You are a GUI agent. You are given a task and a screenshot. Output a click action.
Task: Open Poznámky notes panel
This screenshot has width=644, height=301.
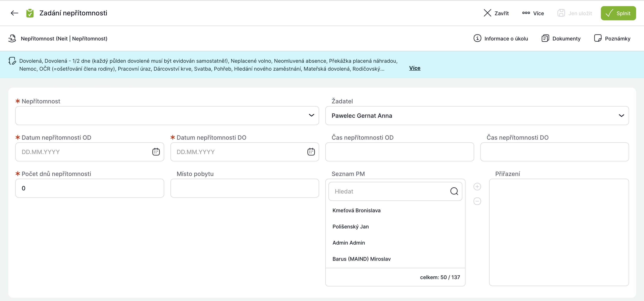click(x=612, y=38)
